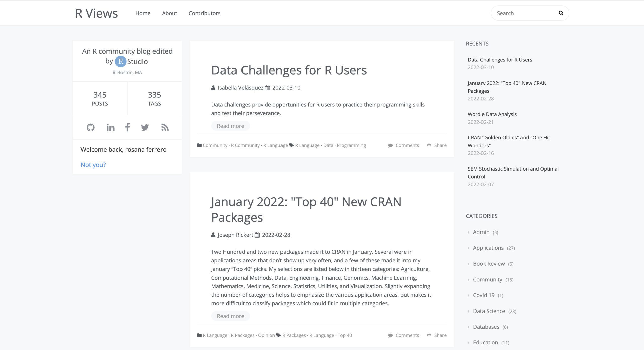The image size is (644, 350).
Task: Open "Data Challenges for R Users" in Recents
Action: pyautogui.click(x=500, y=60)
